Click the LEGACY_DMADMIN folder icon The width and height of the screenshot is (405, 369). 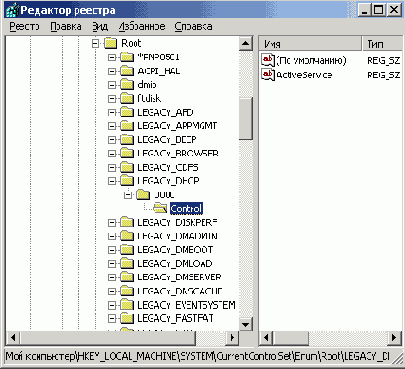coord(127,236)
